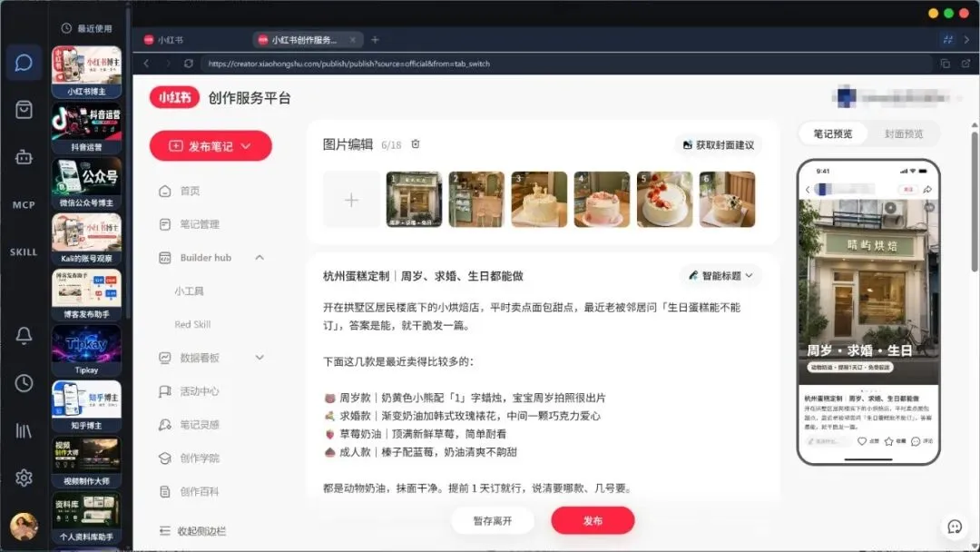Screen dimensions: 980x552
Task: Reload the page with refresh icon
Action: (188, 64)
